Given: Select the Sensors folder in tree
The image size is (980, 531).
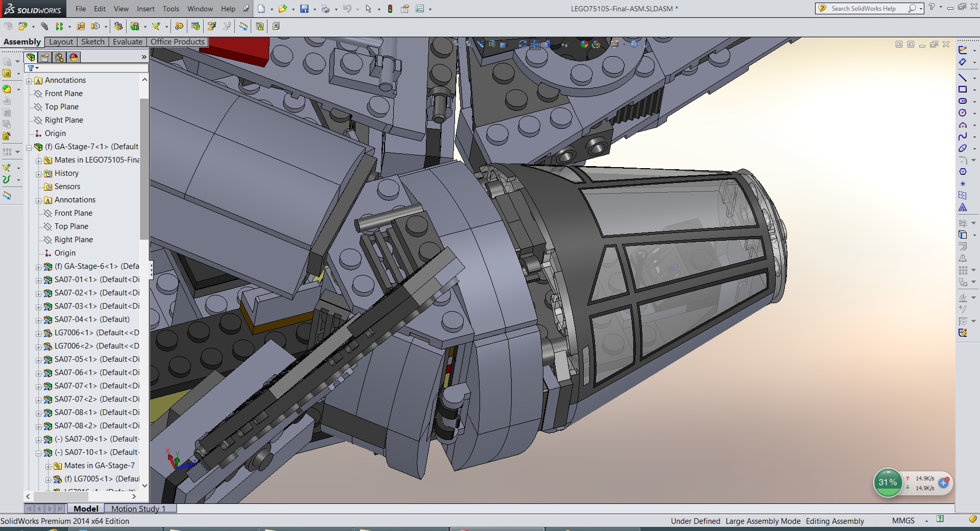Looking at the screenshot, I should (67, 187).
